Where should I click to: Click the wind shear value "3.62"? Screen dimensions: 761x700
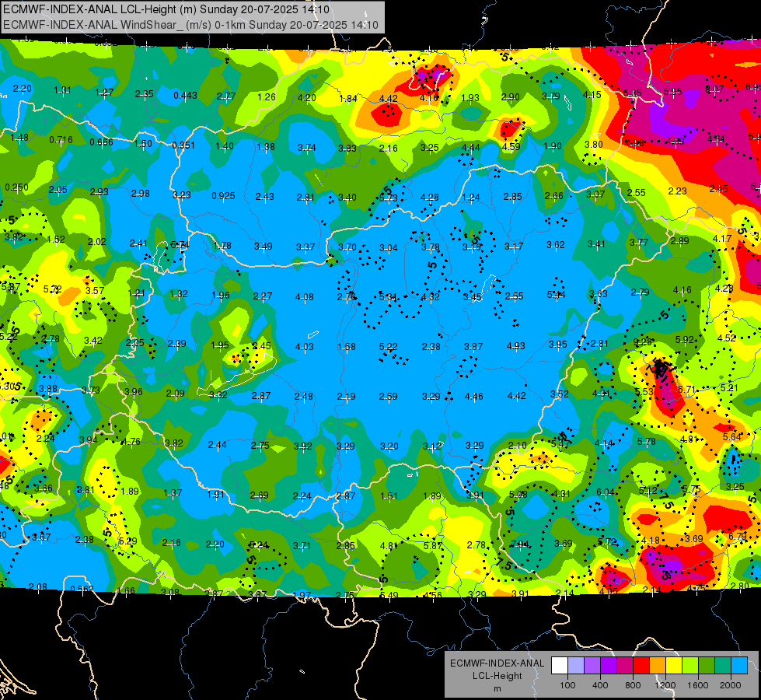(555, 244)
